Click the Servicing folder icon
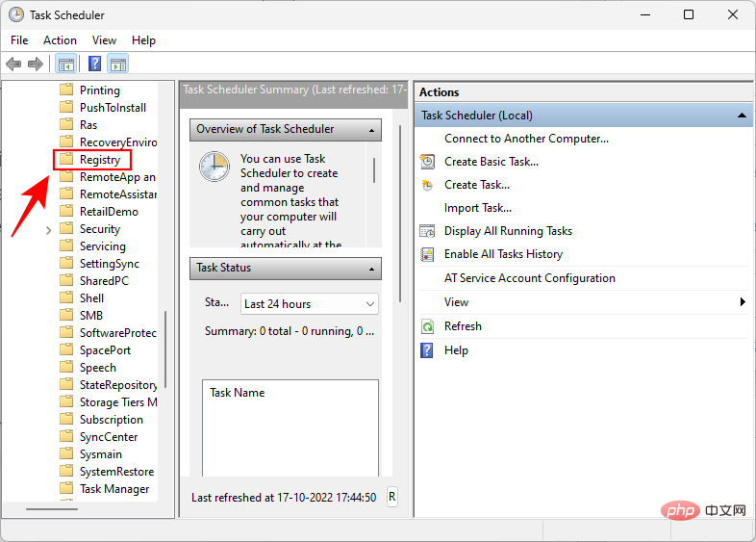Viewport: 756px width, 542px height. [66, 245]
